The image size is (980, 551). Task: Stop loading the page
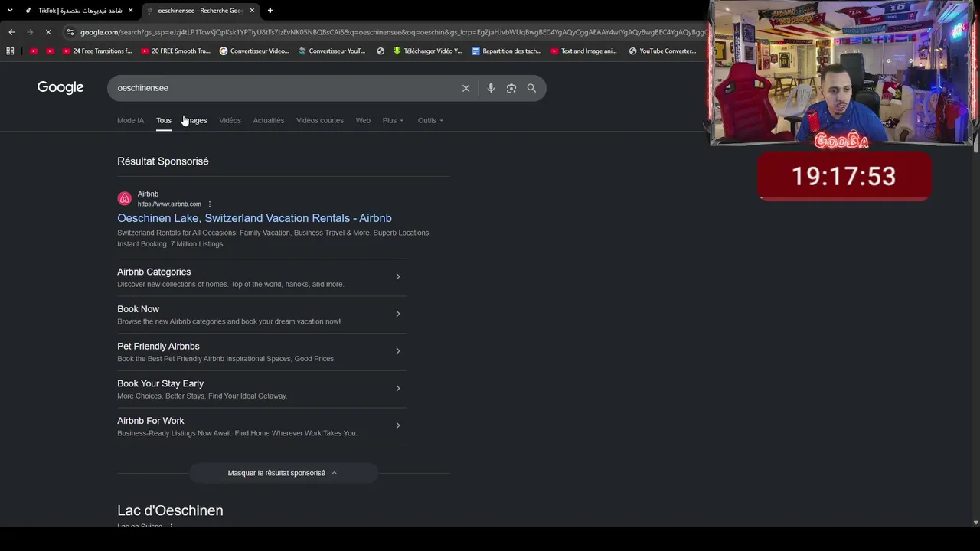pyautogui.click(x=47, y=32)
